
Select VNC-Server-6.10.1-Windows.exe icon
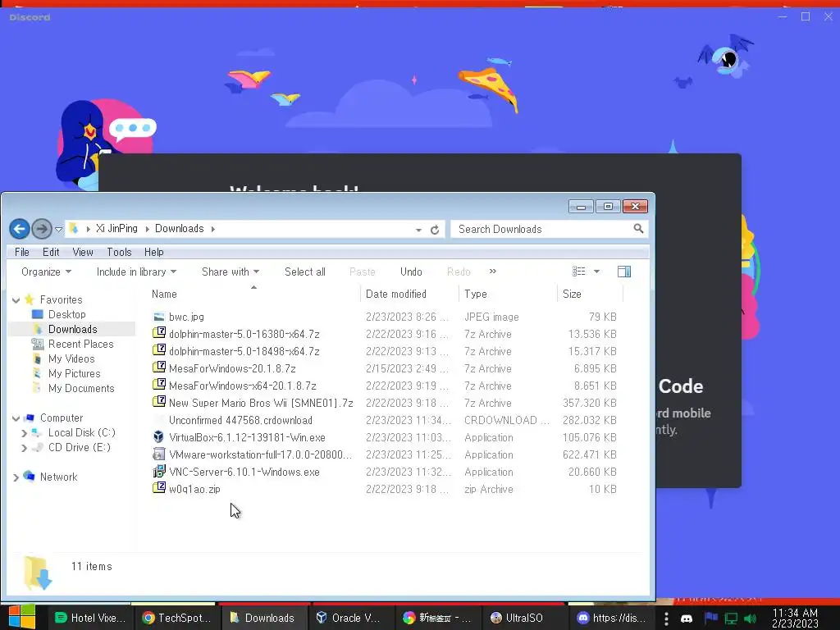[158, 472]
